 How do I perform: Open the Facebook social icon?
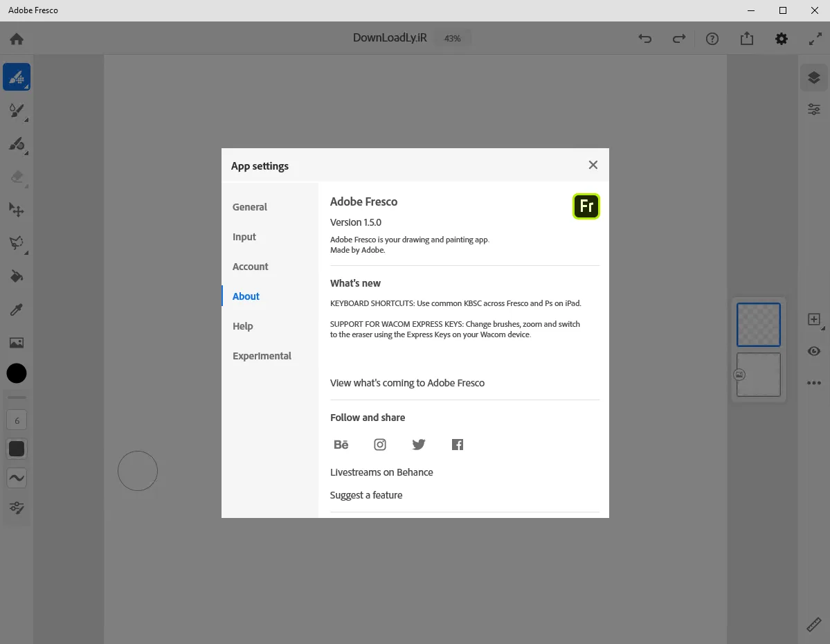click(x=458, y=445)
